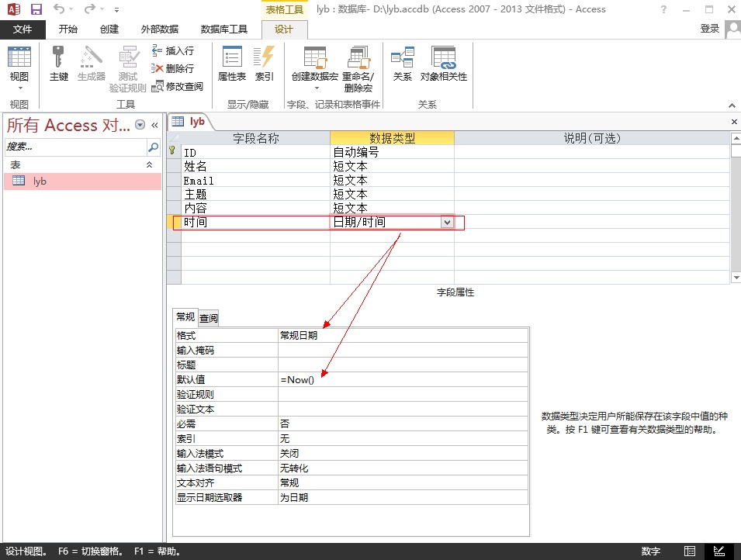The width and height of the screenshot is (741, 560).
Task: Open the Property Sheet (属性表)
Action: click(x=231, y=63)
